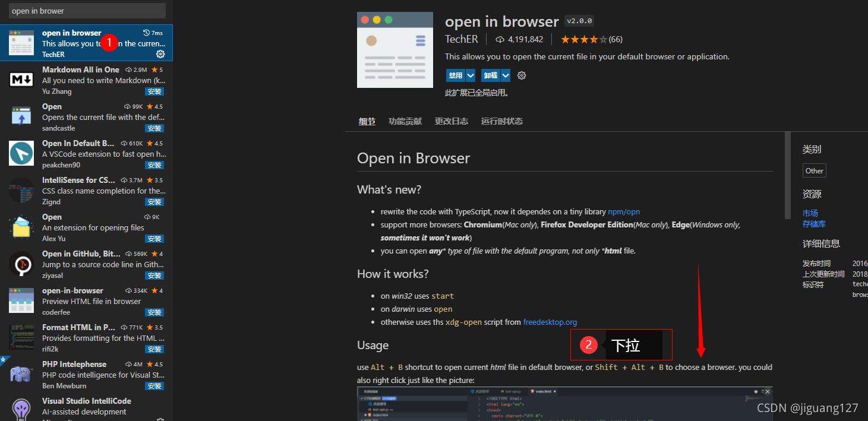Install IntelliSense for CSS by Zignd

[x=154, y=202]
